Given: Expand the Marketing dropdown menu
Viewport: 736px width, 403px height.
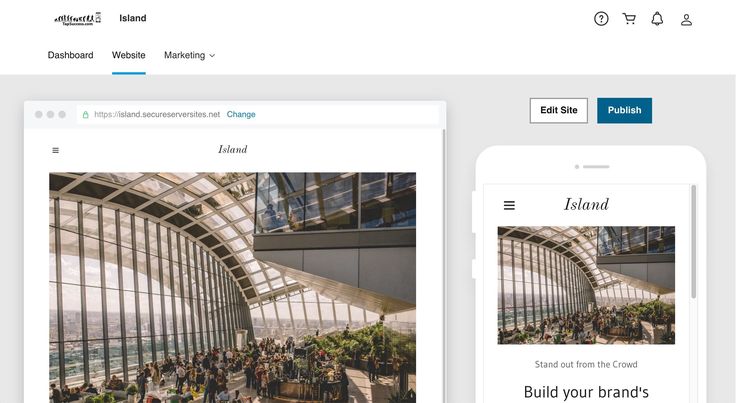Looking at the screenshot, I should pos(190,55).
